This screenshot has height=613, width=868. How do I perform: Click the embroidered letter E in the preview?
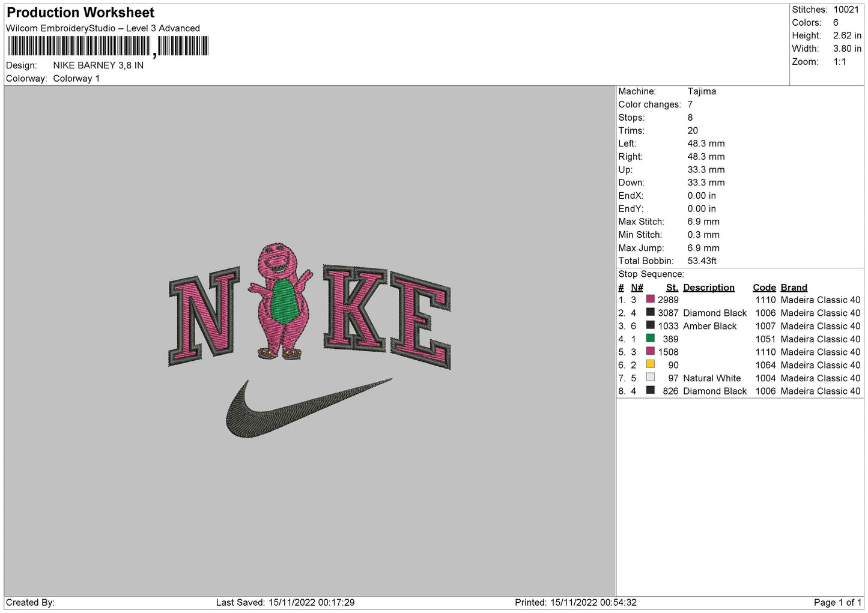(x=420, y=319)
